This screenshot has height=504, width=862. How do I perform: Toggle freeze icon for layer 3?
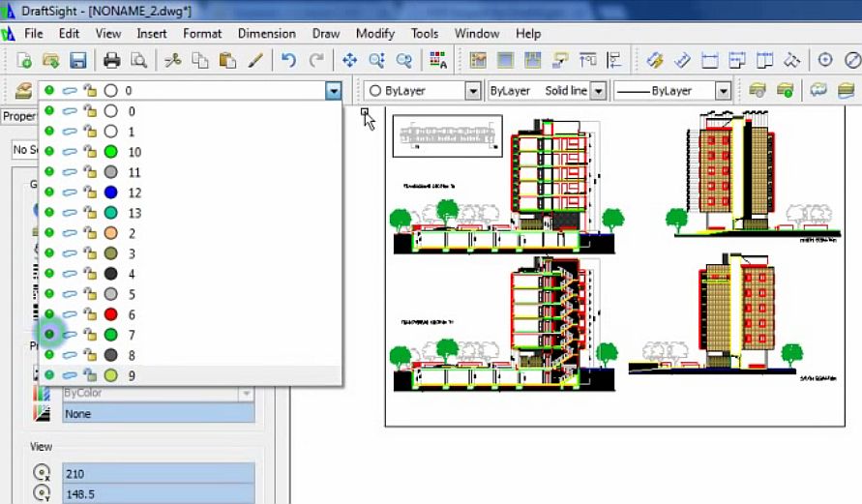click(70, 253)
